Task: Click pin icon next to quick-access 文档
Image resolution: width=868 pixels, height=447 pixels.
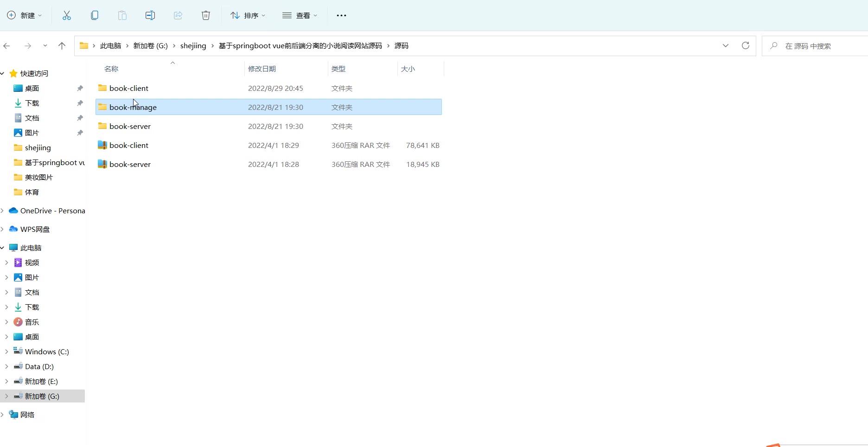Action: (x=80, y=118)
